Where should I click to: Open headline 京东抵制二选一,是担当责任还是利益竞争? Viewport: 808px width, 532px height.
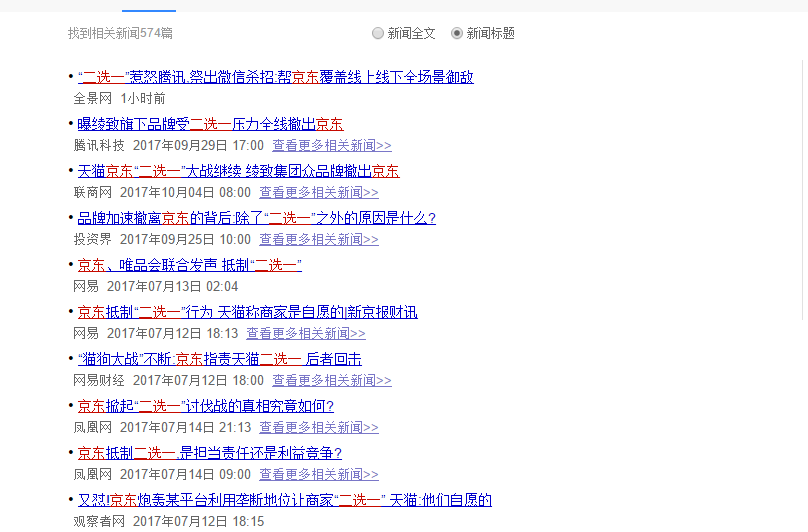tap(210, 453)
